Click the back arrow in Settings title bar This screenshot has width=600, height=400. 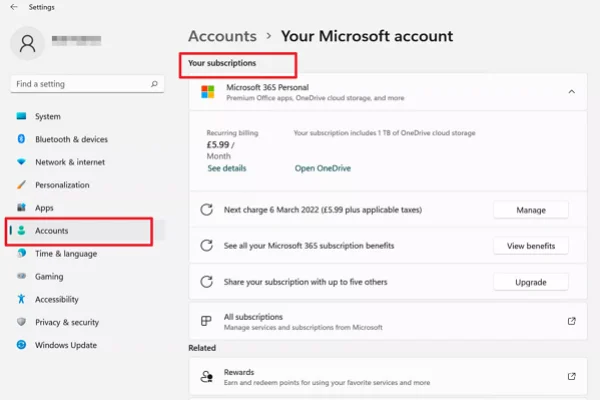click(x=13, y=7)
